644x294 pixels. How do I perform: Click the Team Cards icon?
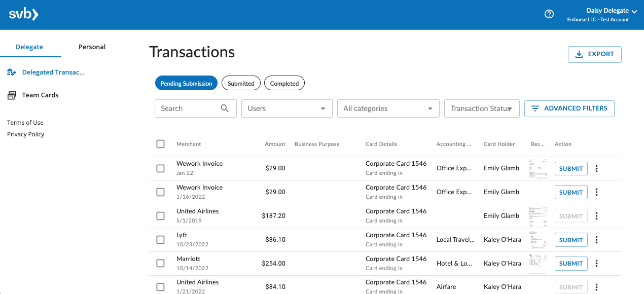tap(12, 95)
